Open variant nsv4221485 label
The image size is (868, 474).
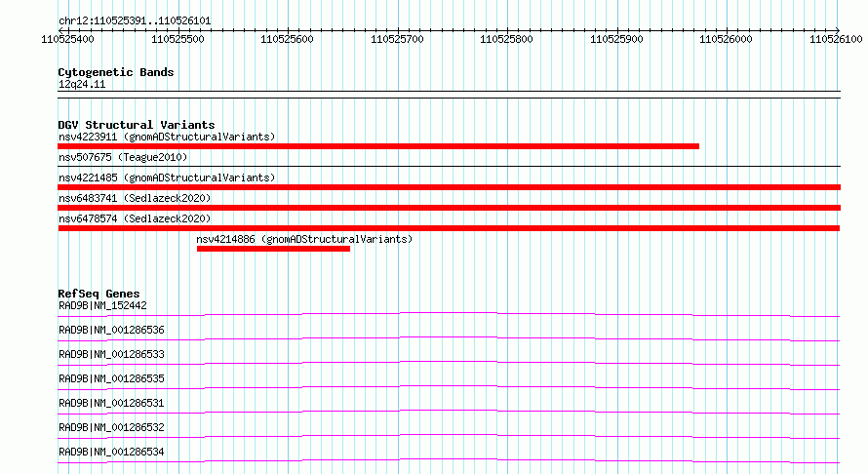point(167,178)
